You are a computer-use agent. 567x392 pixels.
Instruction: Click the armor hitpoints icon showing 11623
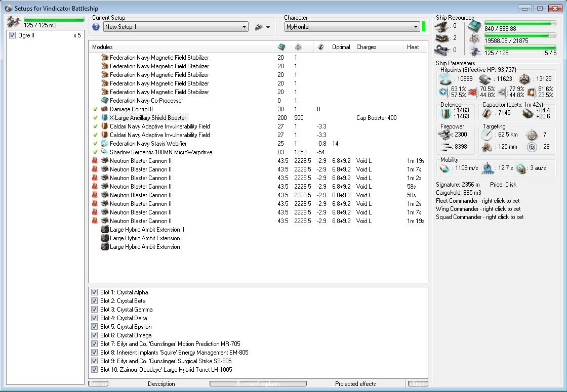[485, 79]
